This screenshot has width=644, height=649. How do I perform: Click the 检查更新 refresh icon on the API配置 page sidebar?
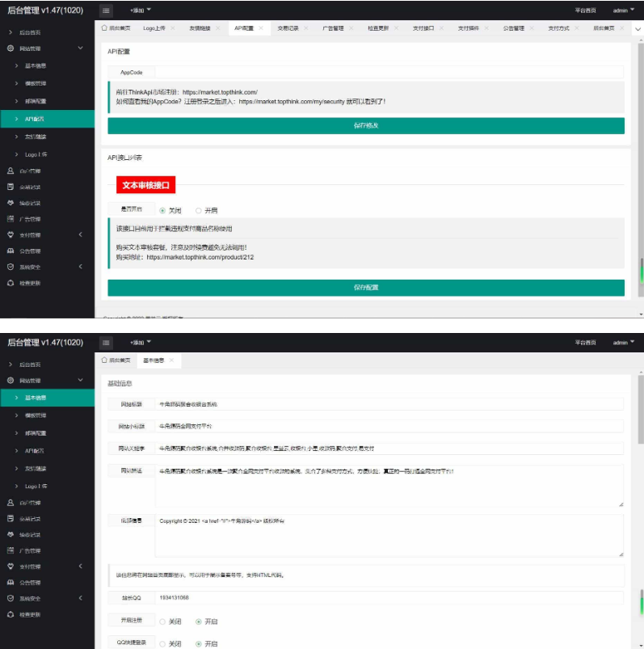(x=11, y=283)
